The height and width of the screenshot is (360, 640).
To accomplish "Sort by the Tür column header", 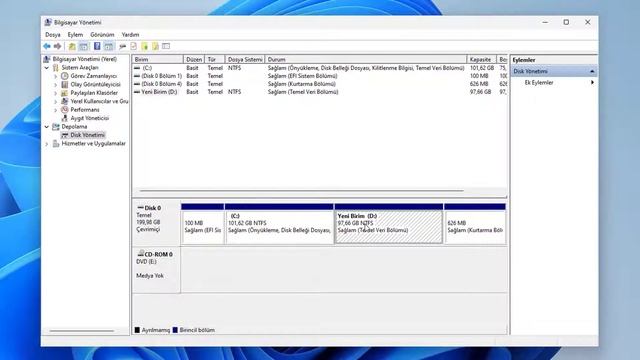I will 215,60.
